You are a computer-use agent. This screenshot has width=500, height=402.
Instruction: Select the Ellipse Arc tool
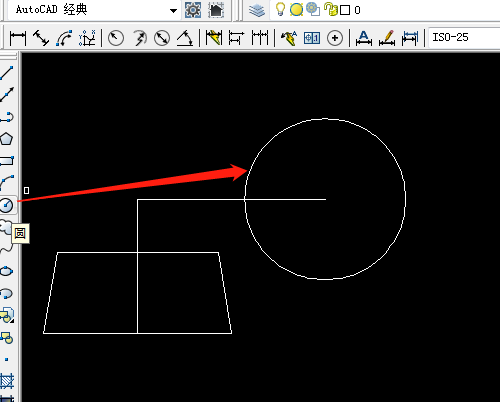point(6,293)
